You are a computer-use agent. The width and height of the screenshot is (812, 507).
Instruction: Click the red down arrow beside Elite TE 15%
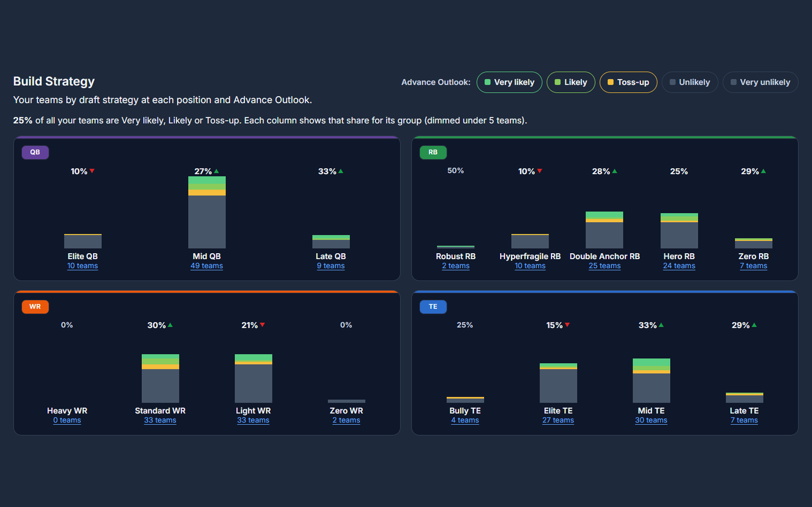click(x=567, y=325)
